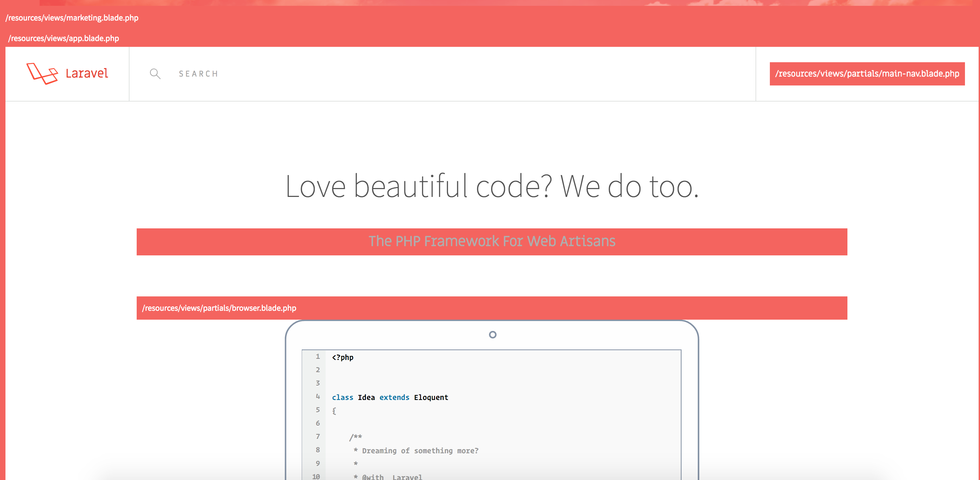Click the main-nav.blade.php partial label
The height and width of the screenshot is (480, 980).
(867, 74)
